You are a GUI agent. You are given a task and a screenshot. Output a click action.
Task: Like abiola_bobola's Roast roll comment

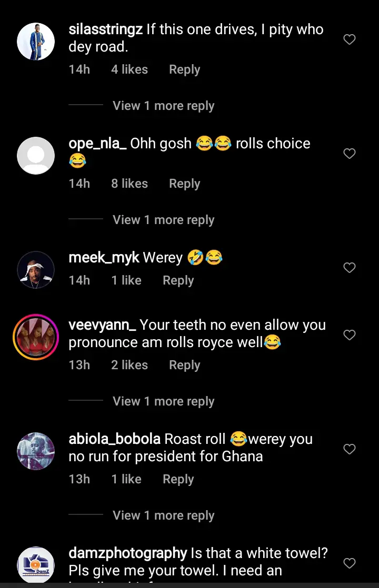350,449
